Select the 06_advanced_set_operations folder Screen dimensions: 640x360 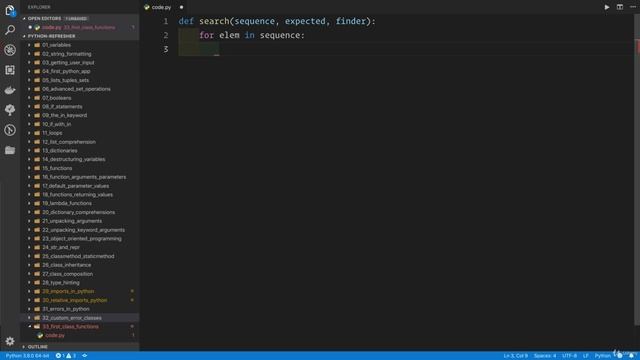coord(80,89)
